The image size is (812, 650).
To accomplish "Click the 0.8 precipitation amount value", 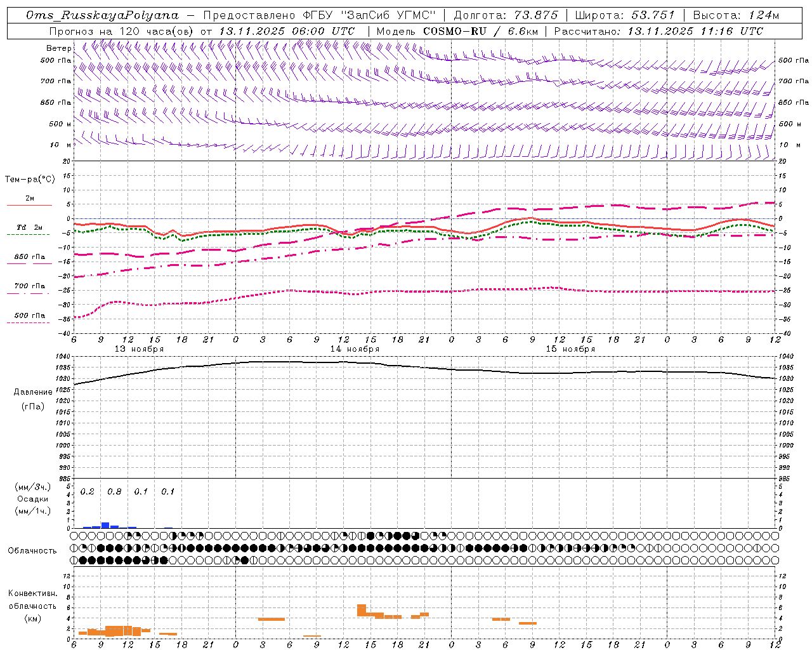I will [114, 492].
